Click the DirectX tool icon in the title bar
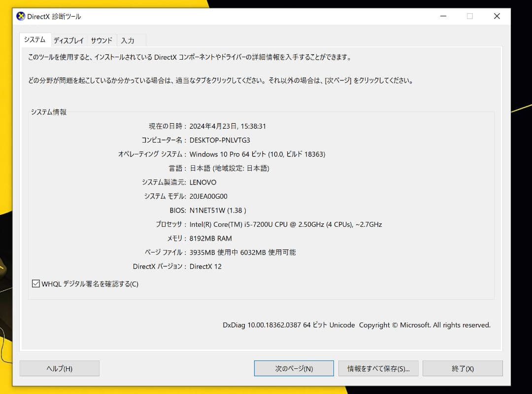This screenshot has width=532, height=394. pos(21,16)
